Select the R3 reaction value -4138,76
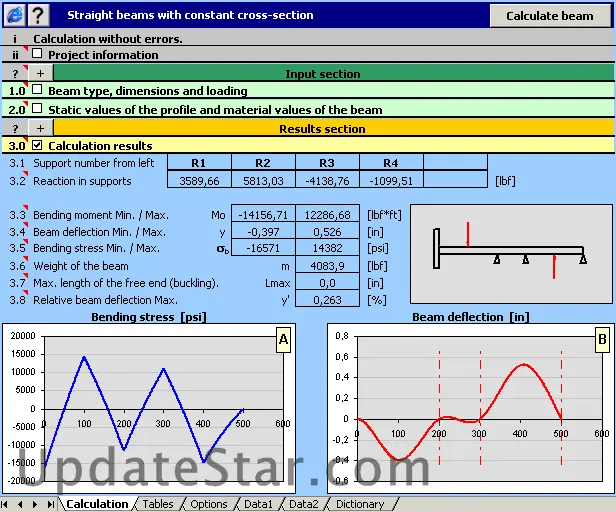The width and height of the screenshot is (616, 512). 327,181
